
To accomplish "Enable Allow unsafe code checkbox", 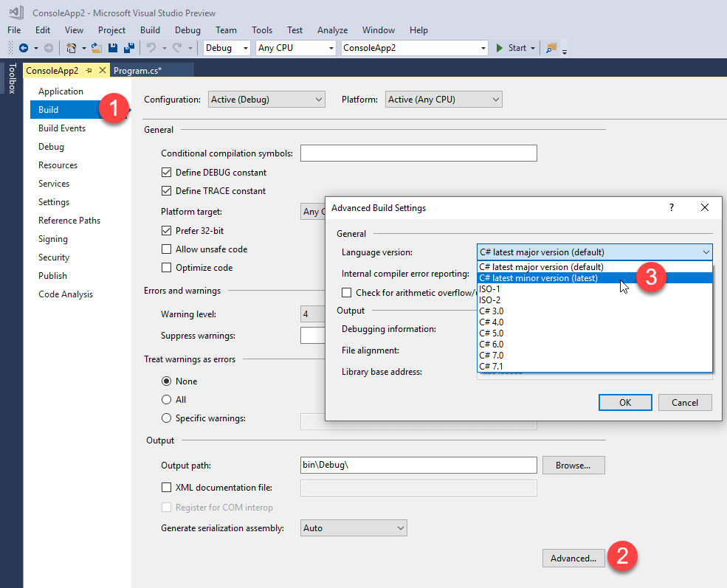I will (x=167, y=249).
